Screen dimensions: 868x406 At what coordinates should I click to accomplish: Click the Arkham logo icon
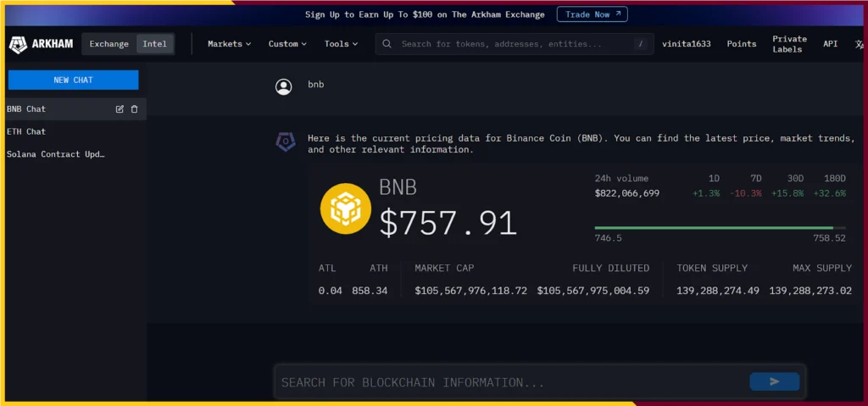coord(19,44)
